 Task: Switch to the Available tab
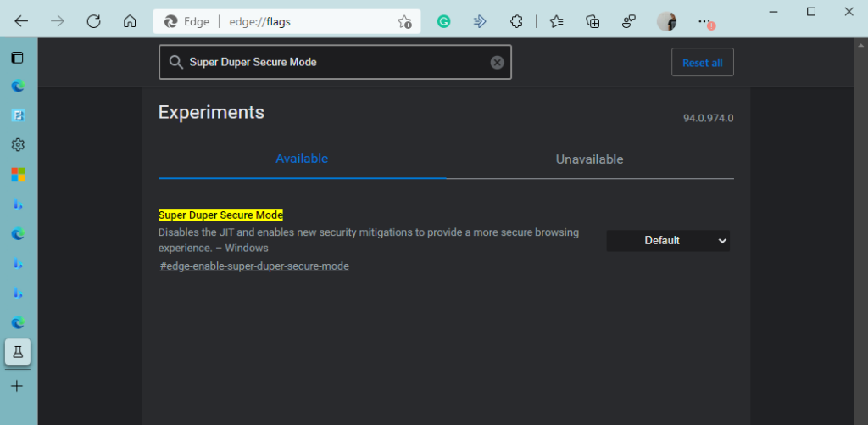coord(302,159)
